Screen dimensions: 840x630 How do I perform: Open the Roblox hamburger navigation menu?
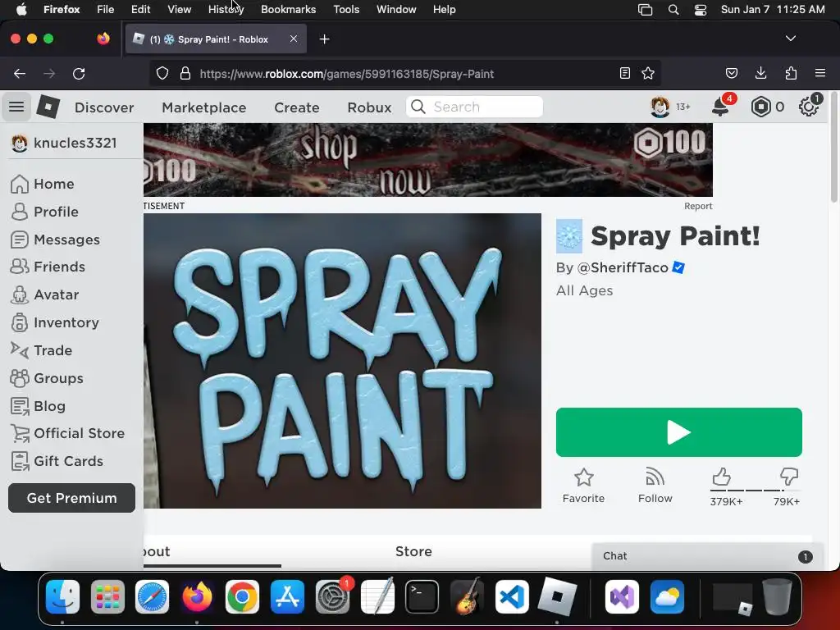click(x=16, y=107)
